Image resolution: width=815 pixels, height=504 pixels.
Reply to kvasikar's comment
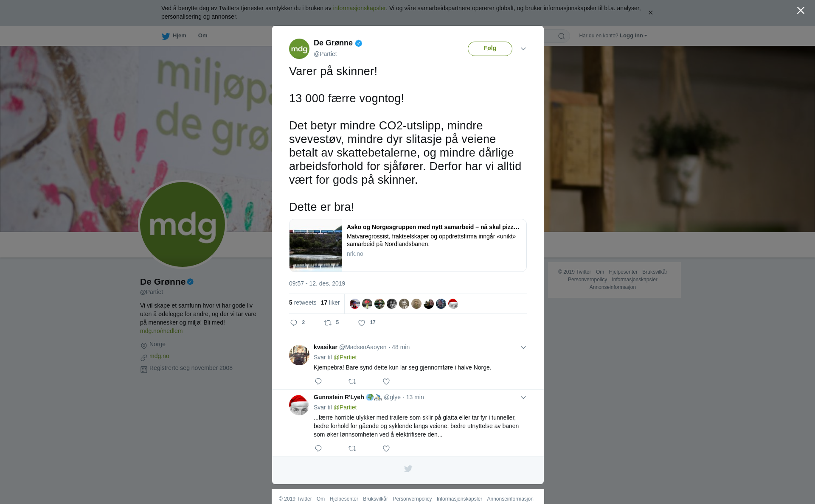(318, 381)
